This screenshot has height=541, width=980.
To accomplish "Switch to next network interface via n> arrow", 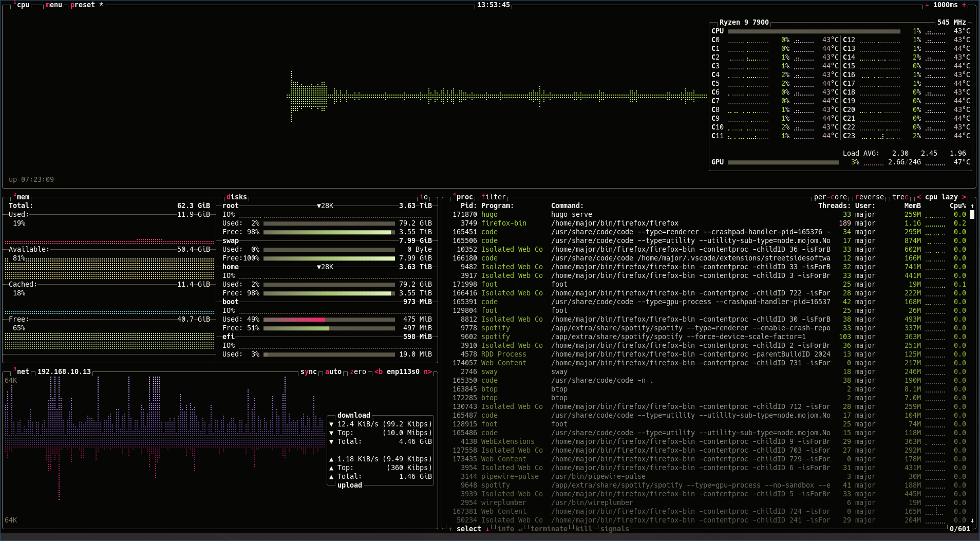I will click(x=429, y=371).
